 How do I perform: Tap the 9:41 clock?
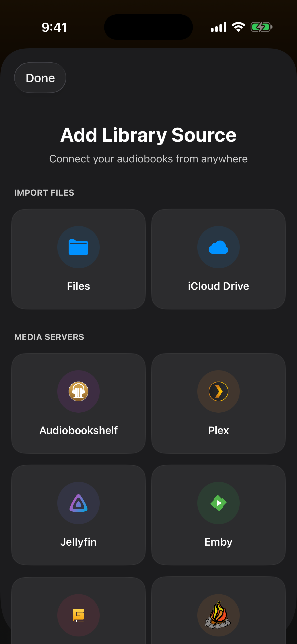tap(54, 27)
